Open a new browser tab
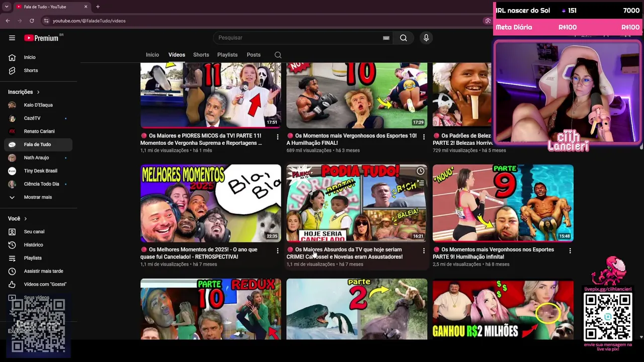Image resolution: width=644 pixels, height=362 pixels. [x=98, y=7]
